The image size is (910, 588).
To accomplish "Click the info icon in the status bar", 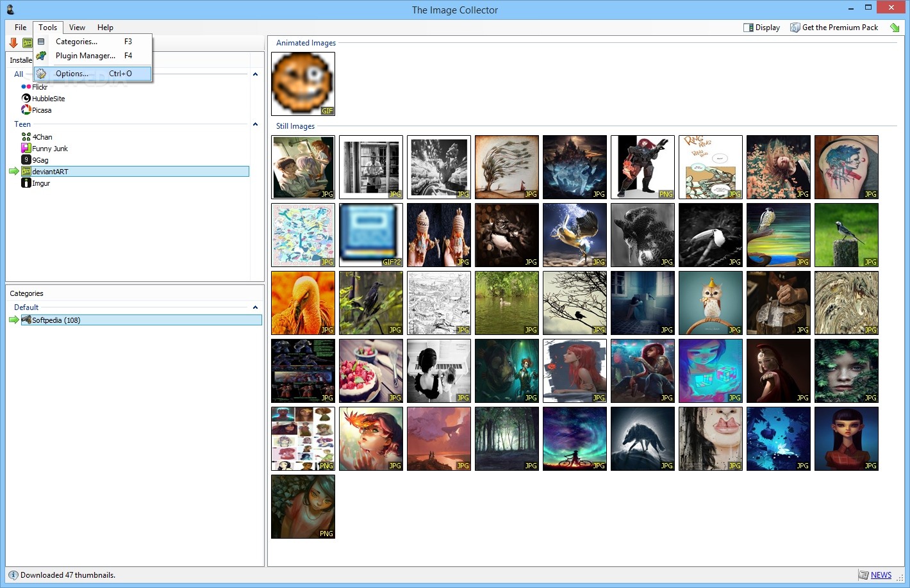I will pos(13,575).
